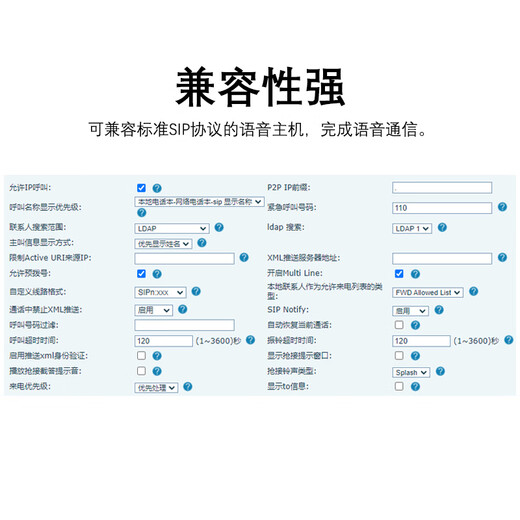Click the P2P IP前缀 input field
The width and height of the screenshot is (520, 520).
442,188
